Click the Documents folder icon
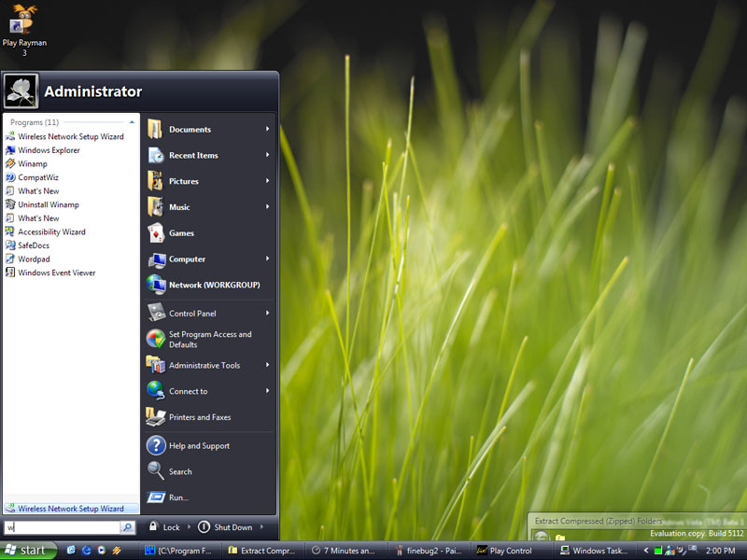 pyautogui.click(x=155, y=129)
